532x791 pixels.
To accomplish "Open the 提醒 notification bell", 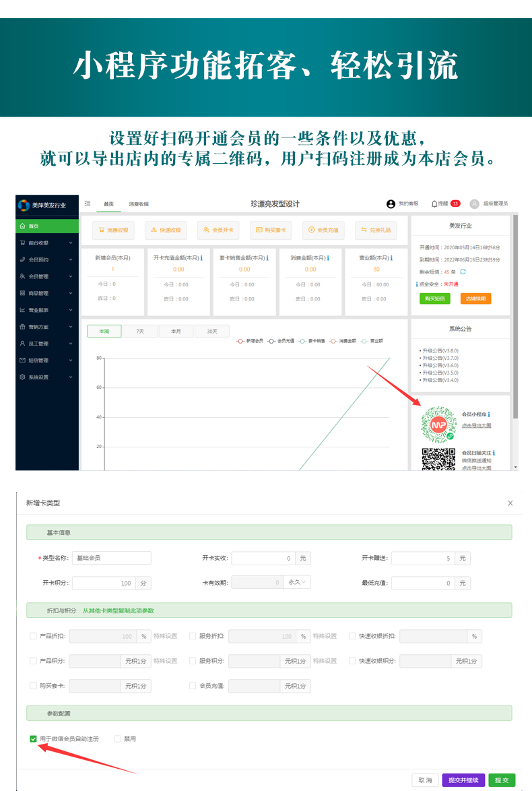I will click(x=434, y=203).
